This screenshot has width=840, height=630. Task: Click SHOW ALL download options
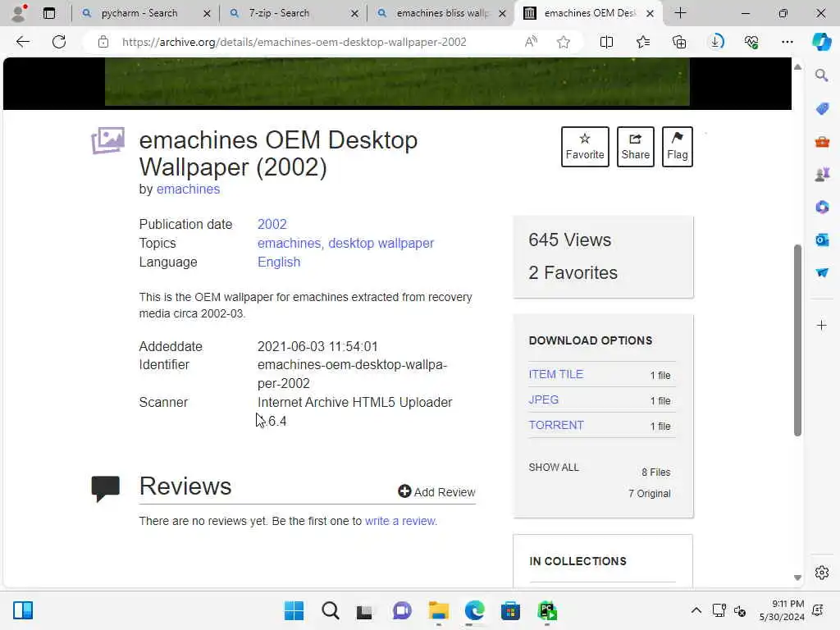click(554, 467)
